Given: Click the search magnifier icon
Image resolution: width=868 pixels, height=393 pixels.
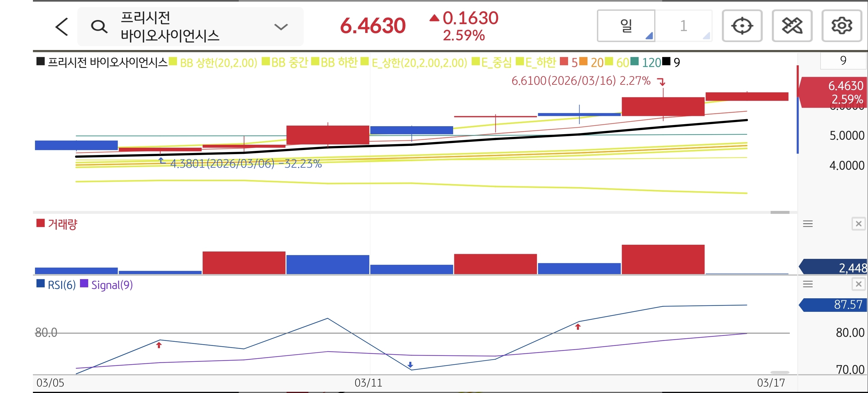Looking at the screenshot, I should 99,27.
